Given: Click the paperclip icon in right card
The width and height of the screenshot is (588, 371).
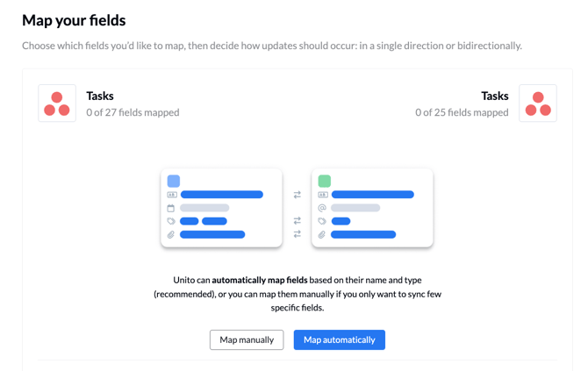Looking at the screenshot, I should pos(322,234).
